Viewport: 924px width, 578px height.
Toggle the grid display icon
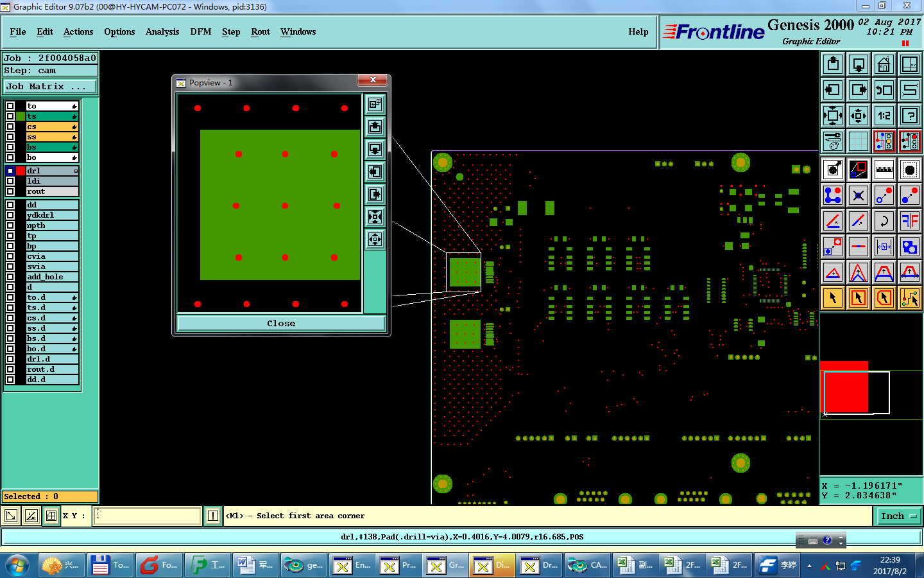coord(859,141)
